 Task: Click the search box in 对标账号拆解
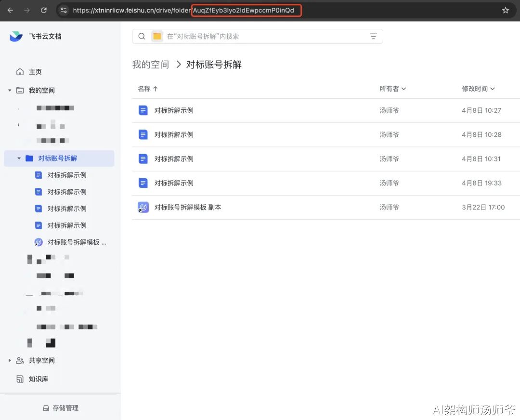click(265, 37)
